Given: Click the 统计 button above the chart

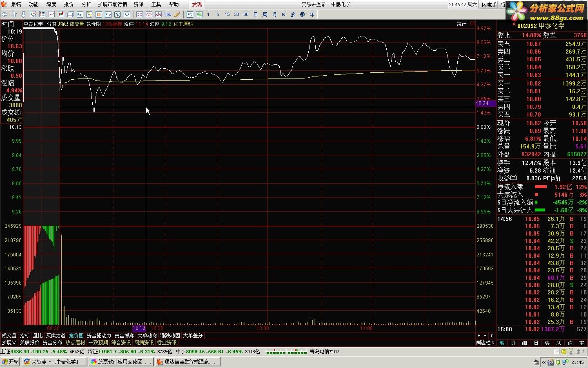Looking at the screenshot, I should coord(461,24).
